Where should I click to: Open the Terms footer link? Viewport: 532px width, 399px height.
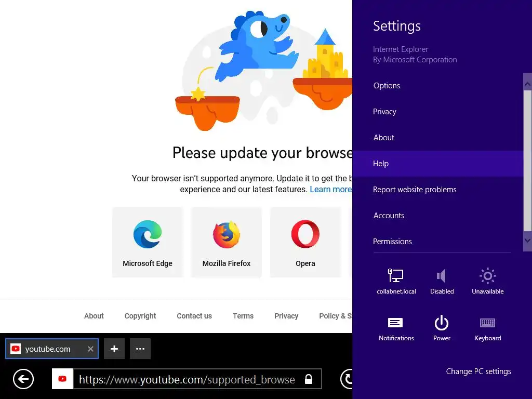[x=243, y=316]
